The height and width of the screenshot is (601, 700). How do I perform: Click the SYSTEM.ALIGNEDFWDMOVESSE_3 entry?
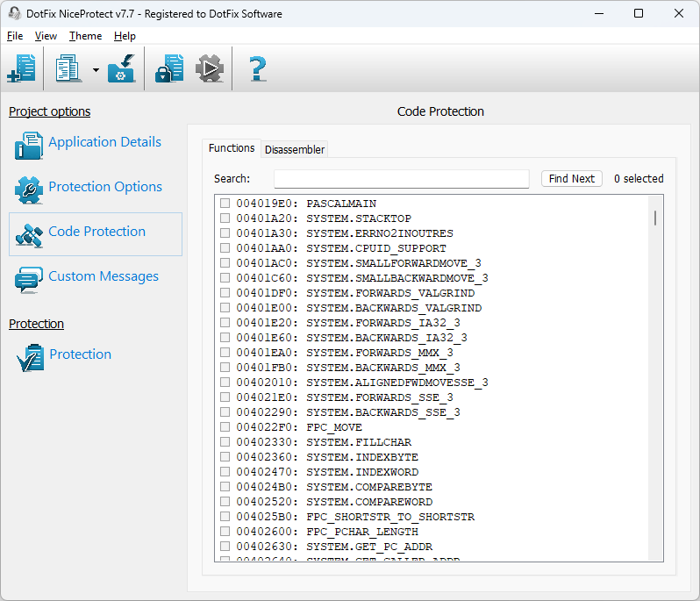(396, 383)
